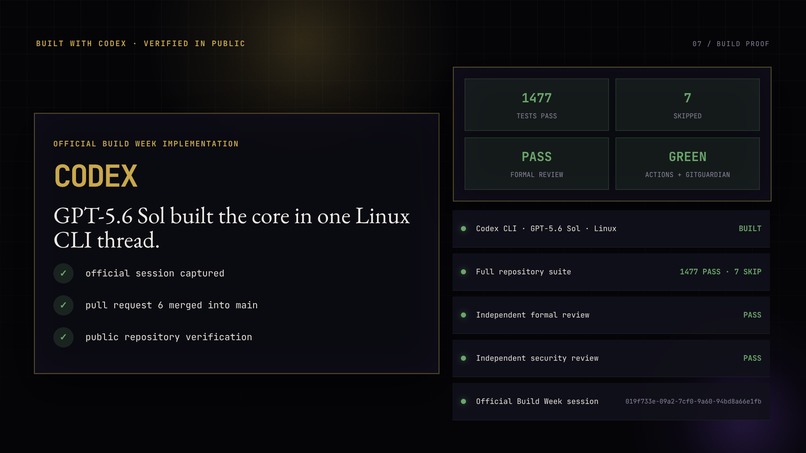The width and height of the screenshot is (806, 453).
Task: Click the GPT-5.6 Sol built the core headline
Action: (x=231, y=228)
